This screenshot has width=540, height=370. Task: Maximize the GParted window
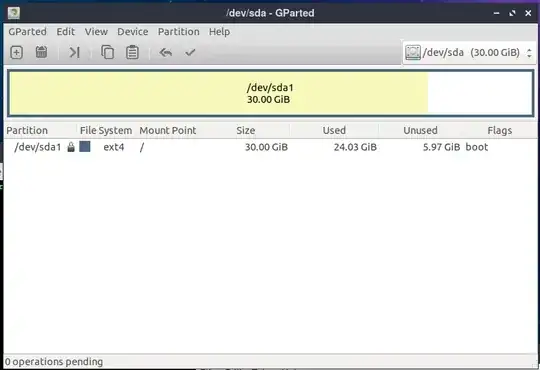pos(512,13)
